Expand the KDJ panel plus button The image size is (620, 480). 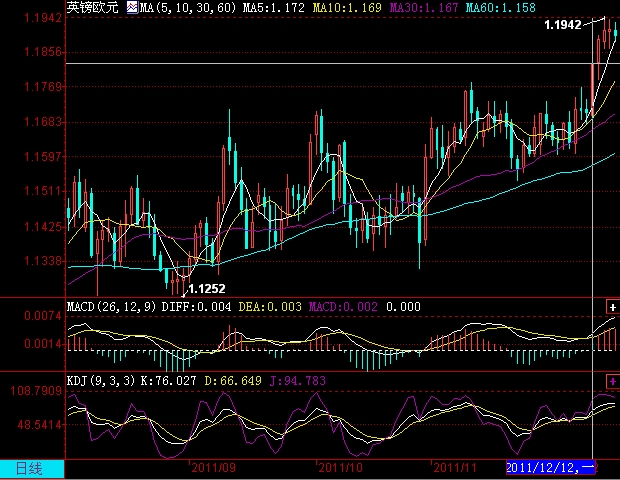coord(612,382)
